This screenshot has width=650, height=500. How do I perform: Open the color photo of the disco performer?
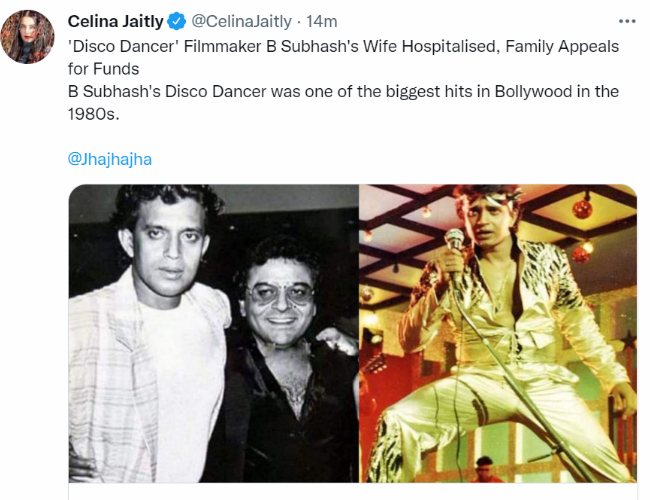pyautogui.click(x=498, y=333)
